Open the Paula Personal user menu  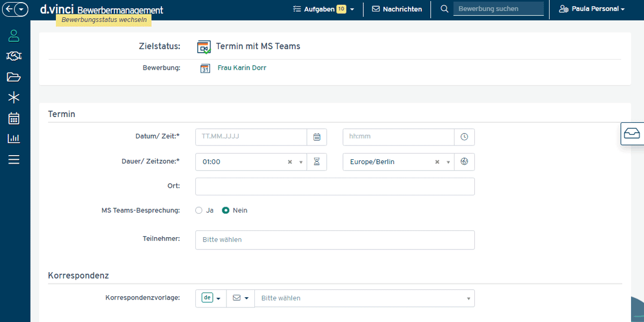[x=592, y=9]
